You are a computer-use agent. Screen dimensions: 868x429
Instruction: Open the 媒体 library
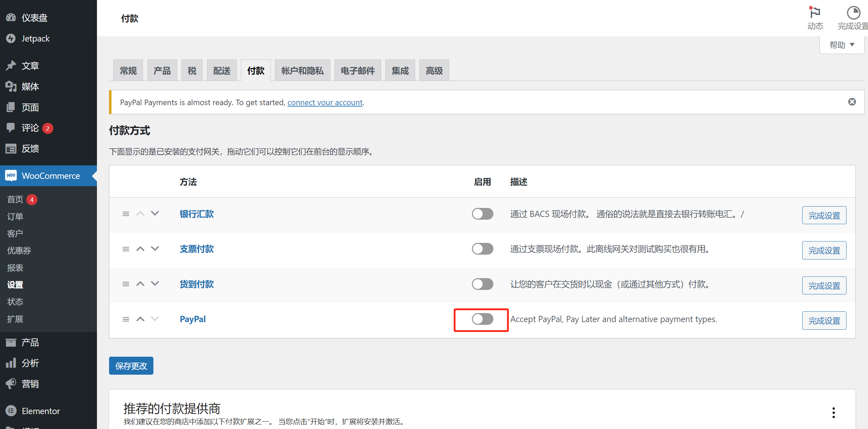click(x=30, y=86)
